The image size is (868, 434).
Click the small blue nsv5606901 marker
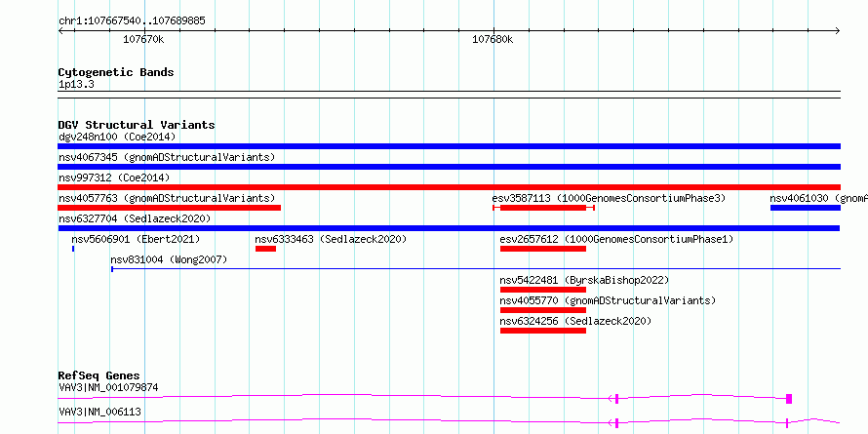coord(73,249)
